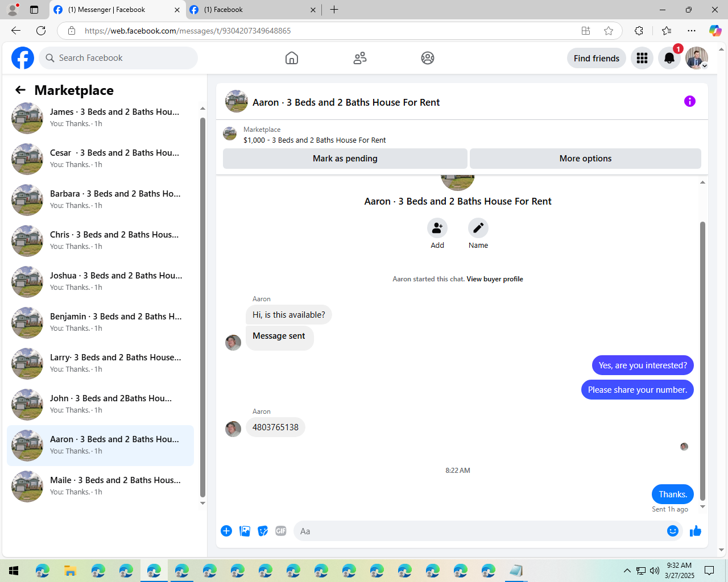Click Find friends button
728x582 pixels.
pos(597,58)
